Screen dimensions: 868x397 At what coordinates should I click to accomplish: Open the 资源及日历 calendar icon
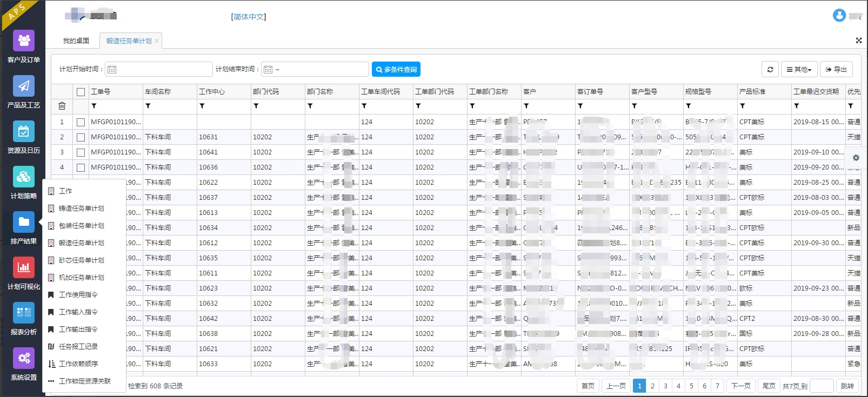pyautogui.click(x=24, y=132)
